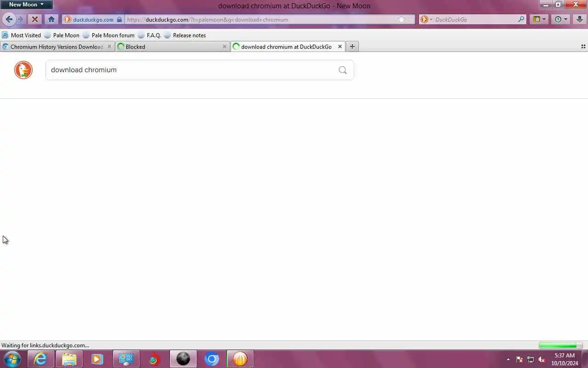Image resolution: width=588 pixels, height=368 pixels.
Task: Open the Chromium taskbar icon
Action: (x=211, y=359)
